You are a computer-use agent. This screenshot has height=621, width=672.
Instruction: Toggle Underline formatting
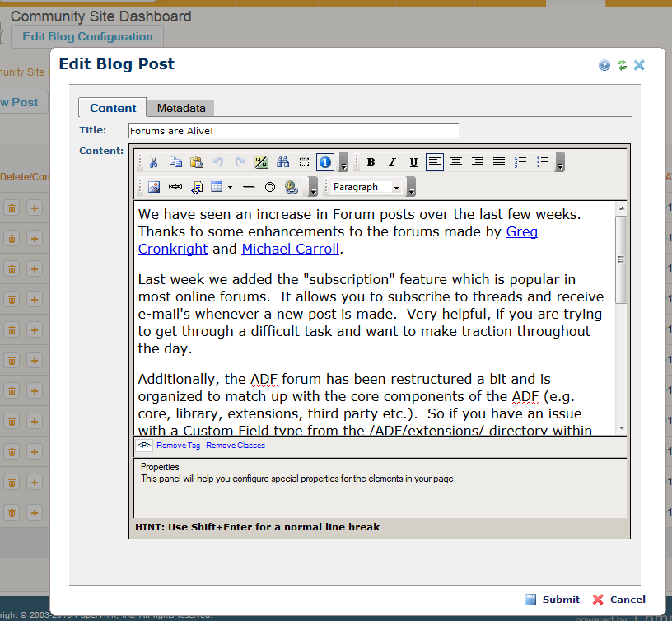[413, 162]
